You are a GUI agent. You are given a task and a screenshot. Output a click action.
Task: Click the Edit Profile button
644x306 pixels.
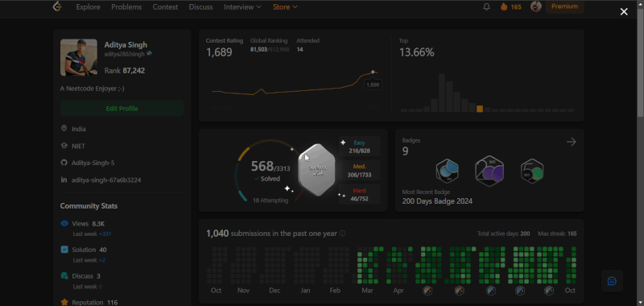[122, 109]
